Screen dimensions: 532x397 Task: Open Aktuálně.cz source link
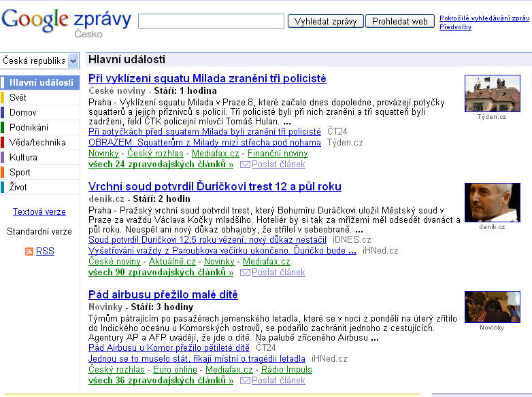click(x=172, y=262)
